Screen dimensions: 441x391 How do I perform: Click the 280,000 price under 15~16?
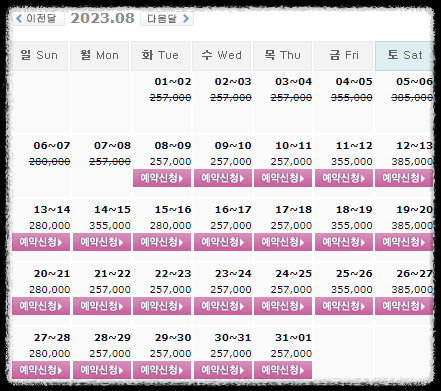(170, 226)
